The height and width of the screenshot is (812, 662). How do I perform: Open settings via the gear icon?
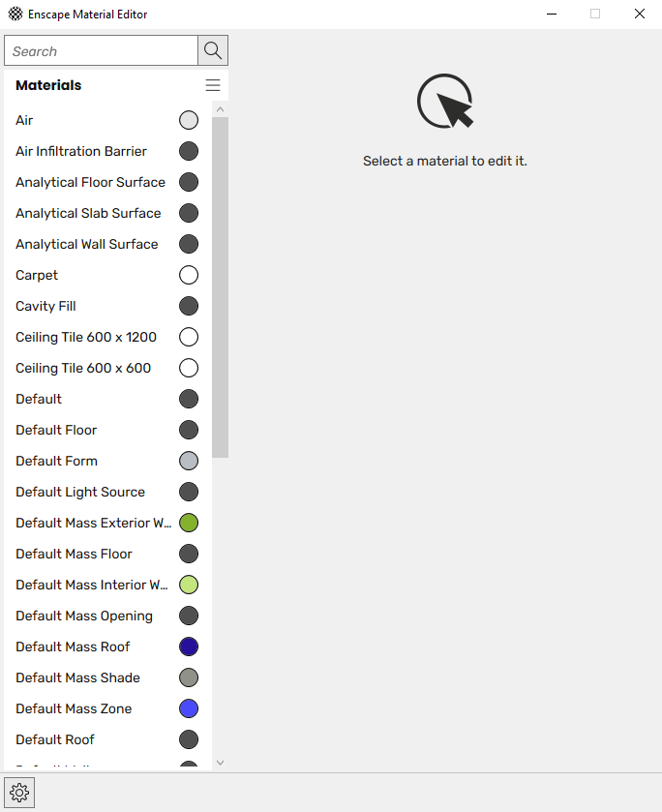point(20,793)
